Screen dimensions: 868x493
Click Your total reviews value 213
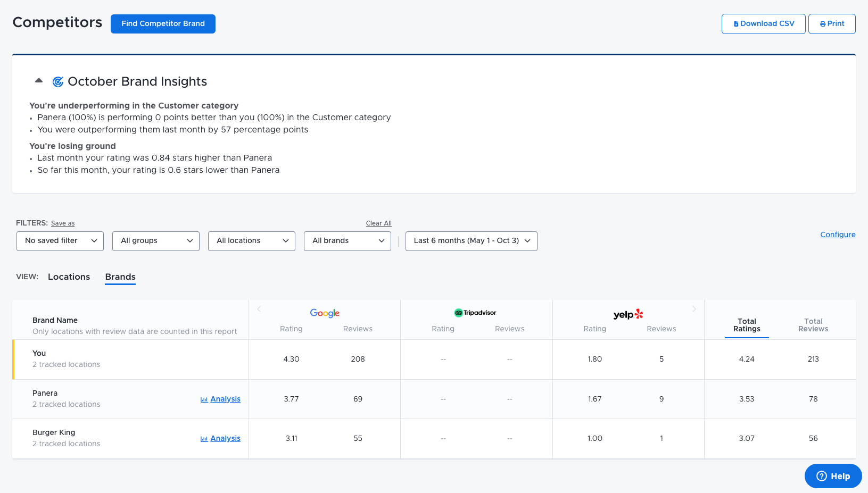pyautogui.click(x=813, y=359)
